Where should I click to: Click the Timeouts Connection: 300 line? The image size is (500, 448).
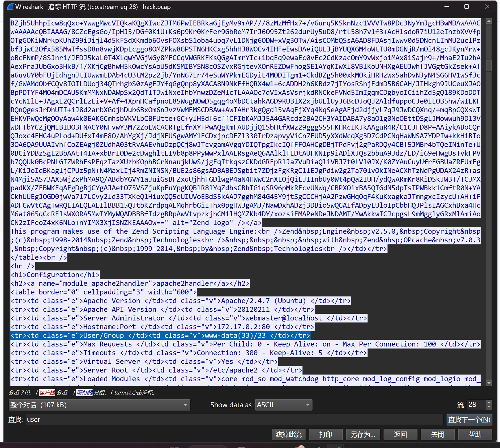pos(189,353)
